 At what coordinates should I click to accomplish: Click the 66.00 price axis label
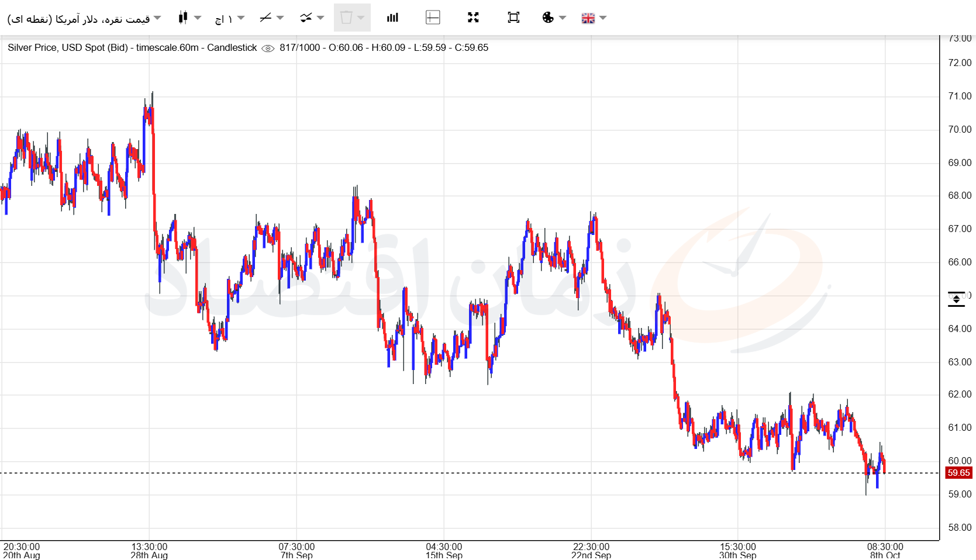click(x=960, y=262)
